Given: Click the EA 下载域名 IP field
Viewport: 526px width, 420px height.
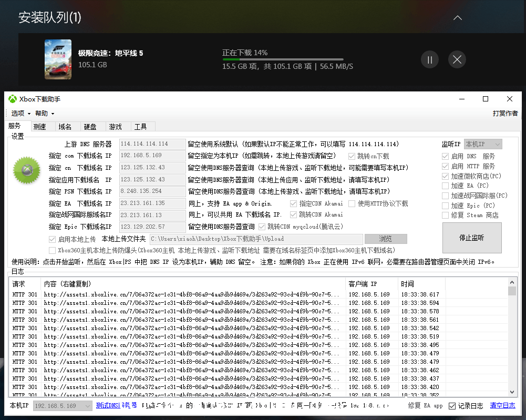Looking at the screenshot, I should 152,203.
